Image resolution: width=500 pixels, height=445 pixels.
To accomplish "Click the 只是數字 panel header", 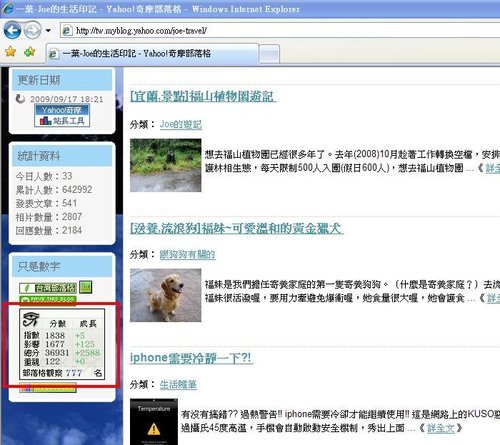I will click(x=62, y=266).
